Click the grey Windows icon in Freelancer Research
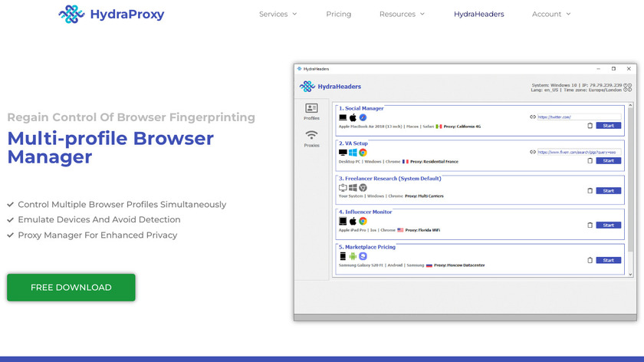This screenshot has height=362, width=644. (x=353, y=188)
